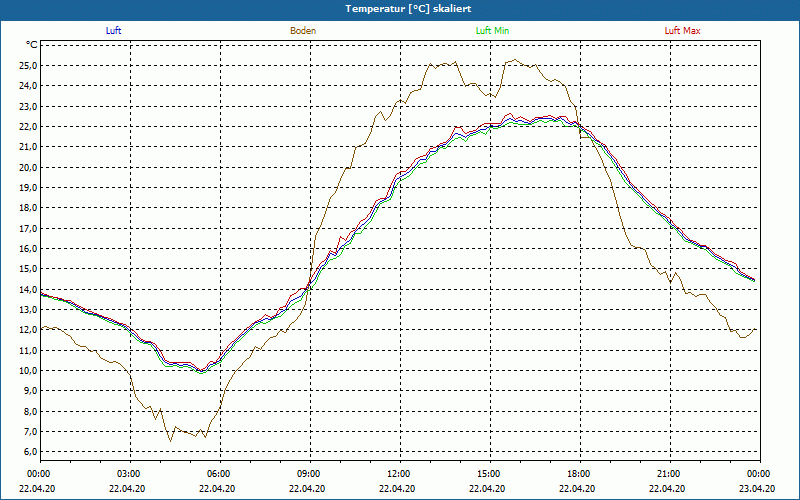
Task: Click the 11,0 y-axis value
Action: [x=29, y=350]
